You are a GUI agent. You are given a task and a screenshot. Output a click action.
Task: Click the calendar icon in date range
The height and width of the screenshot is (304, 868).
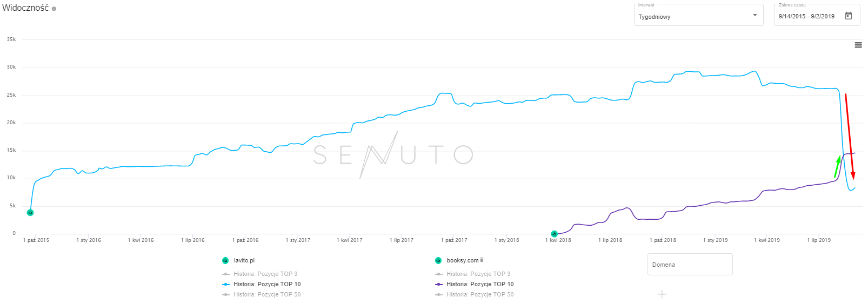[849, 16]
